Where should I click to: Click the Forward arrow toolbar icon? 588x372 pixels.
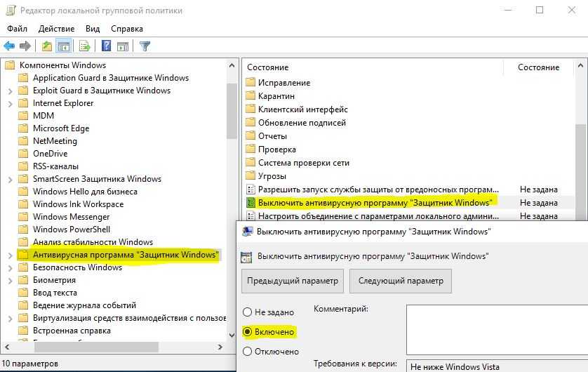25,46
